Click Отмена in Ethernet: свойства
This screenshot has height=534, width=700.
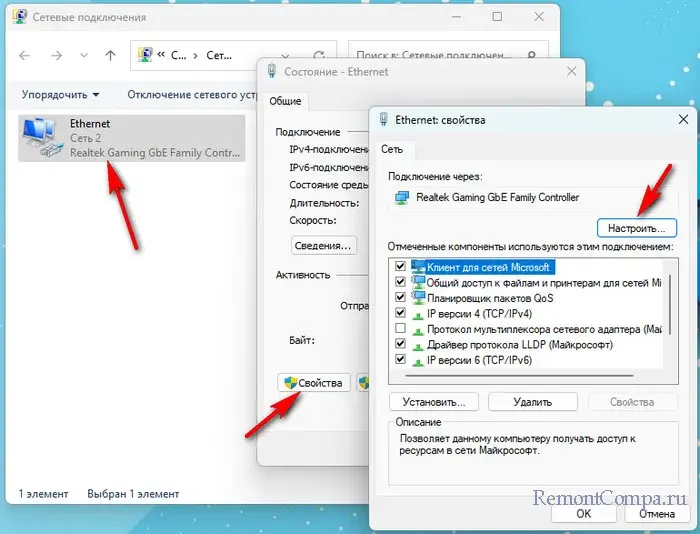tap(657, 514)
